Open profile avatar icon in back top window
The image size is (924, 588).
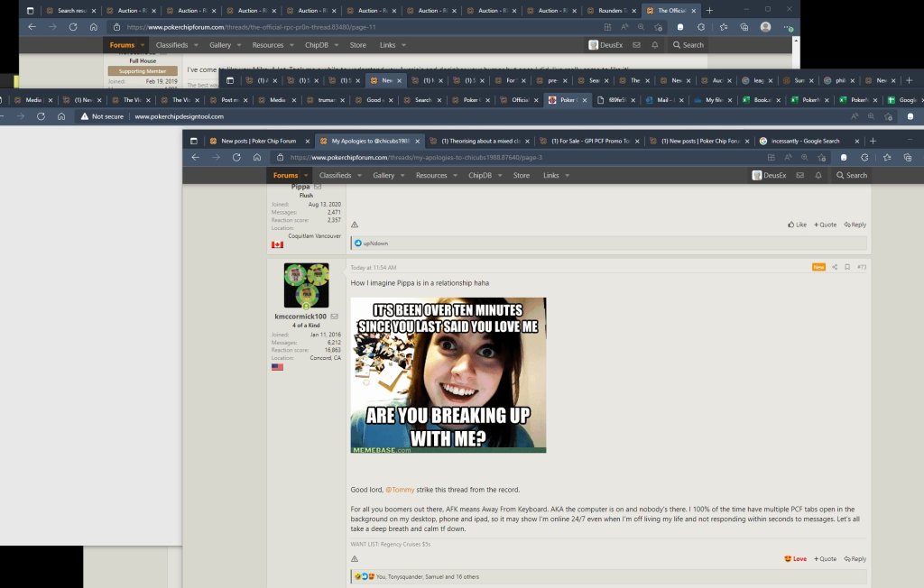(x=765, y=27)
